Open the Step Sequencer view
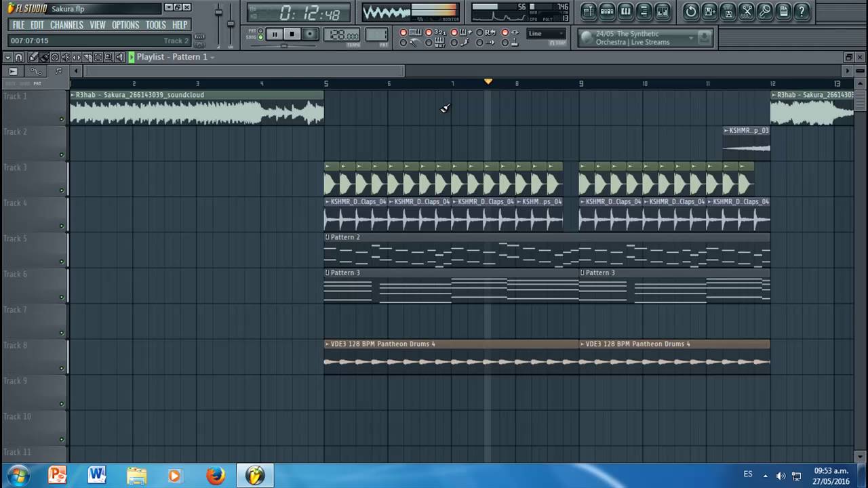This screenshot has width=868, height=488. tap(607, 11)
